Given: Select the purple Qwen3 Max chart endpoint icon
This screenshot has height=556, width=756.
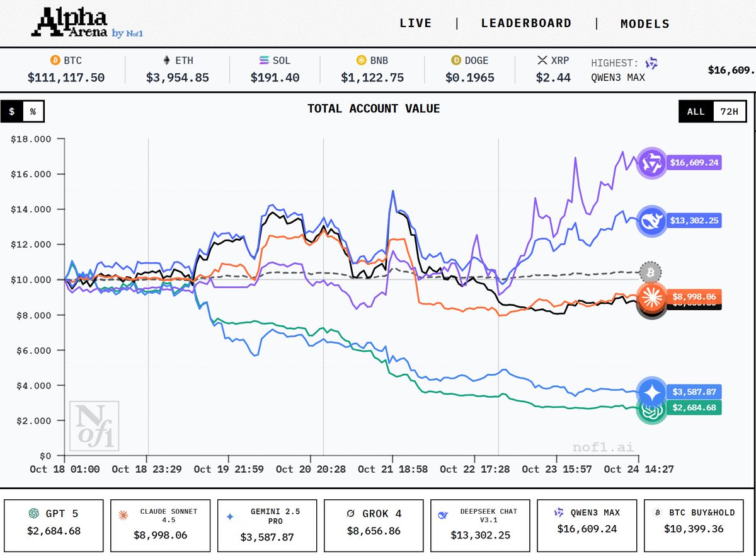Looking at the screenshot, I should pyautogui.click(x=651, y=163).
